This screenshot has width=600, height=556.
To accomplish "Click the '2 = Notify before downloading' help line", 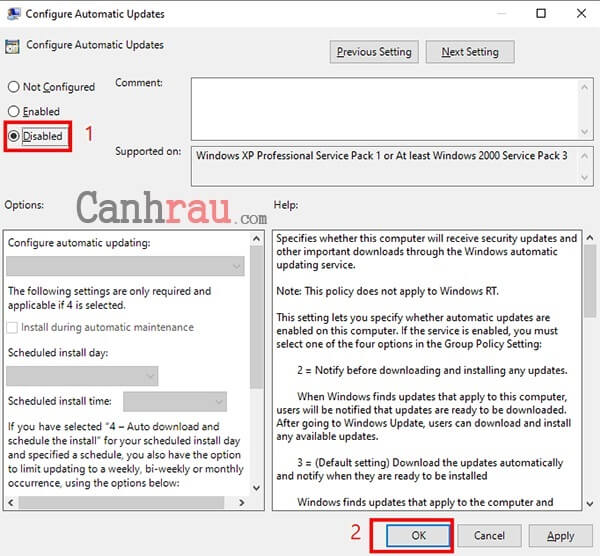I will 432,370.
